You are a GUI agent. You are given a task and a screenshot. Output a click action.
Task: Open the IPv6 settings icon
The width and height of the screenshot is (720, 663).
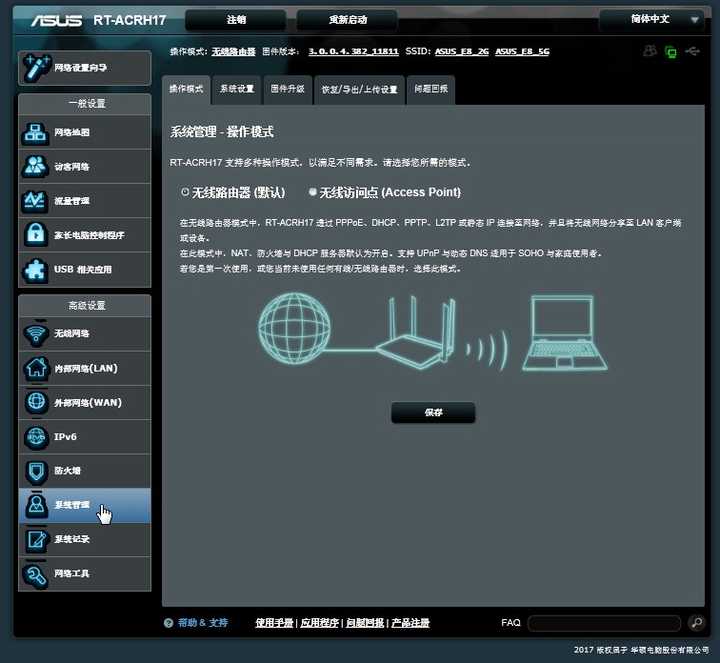[36, 437]
